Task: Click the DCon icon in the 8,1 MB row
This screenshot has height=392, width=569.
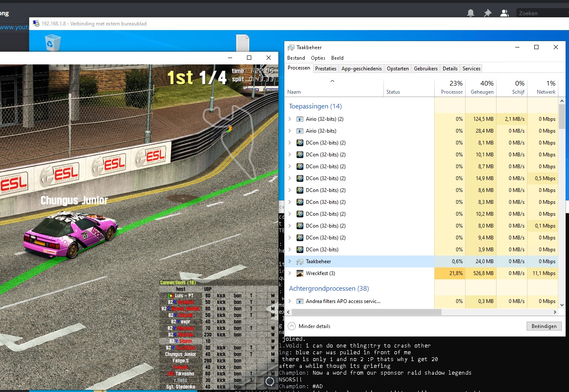Action: [300, 143]
